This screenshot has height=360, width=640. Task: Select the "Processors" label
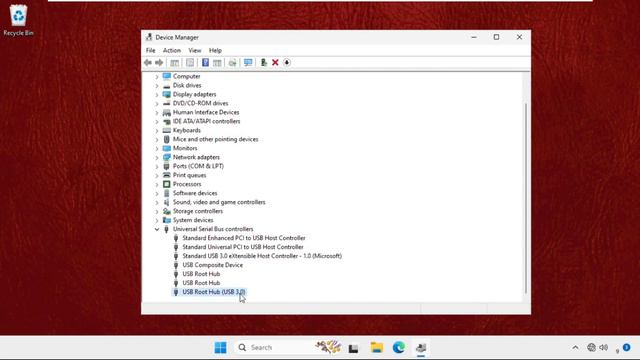pyautogui.click(x=187, y=184)
